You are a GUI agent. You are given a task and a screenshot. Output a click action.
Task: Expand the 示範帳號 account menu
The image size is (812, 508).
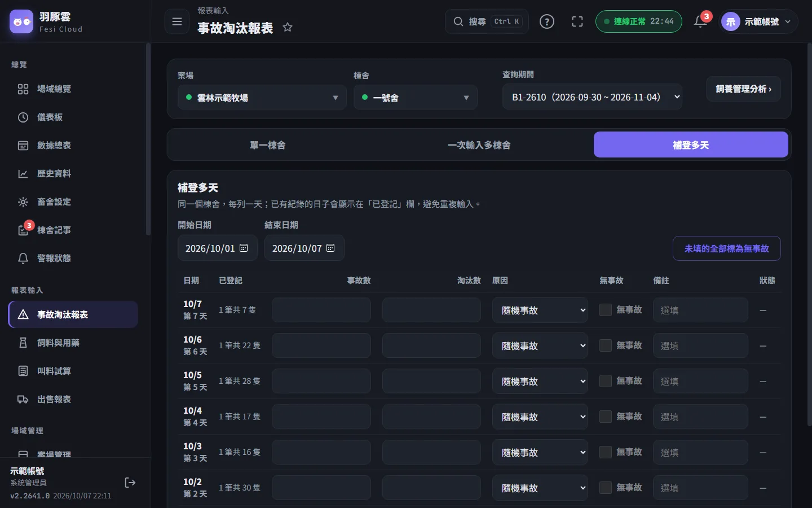tap(759, 21)
